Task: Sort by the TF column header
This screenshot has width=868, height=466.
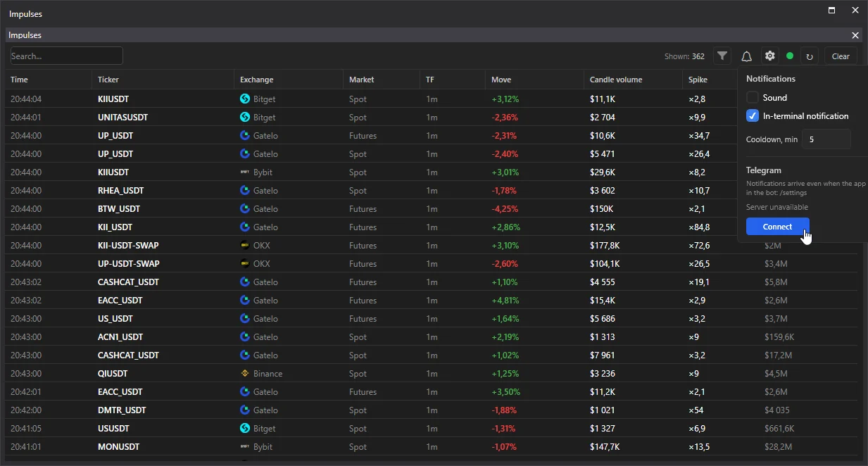Action: (x=430, y=80)
